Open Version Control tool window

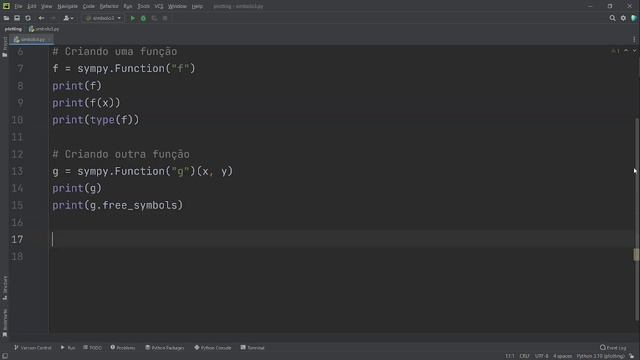point(33,348)
